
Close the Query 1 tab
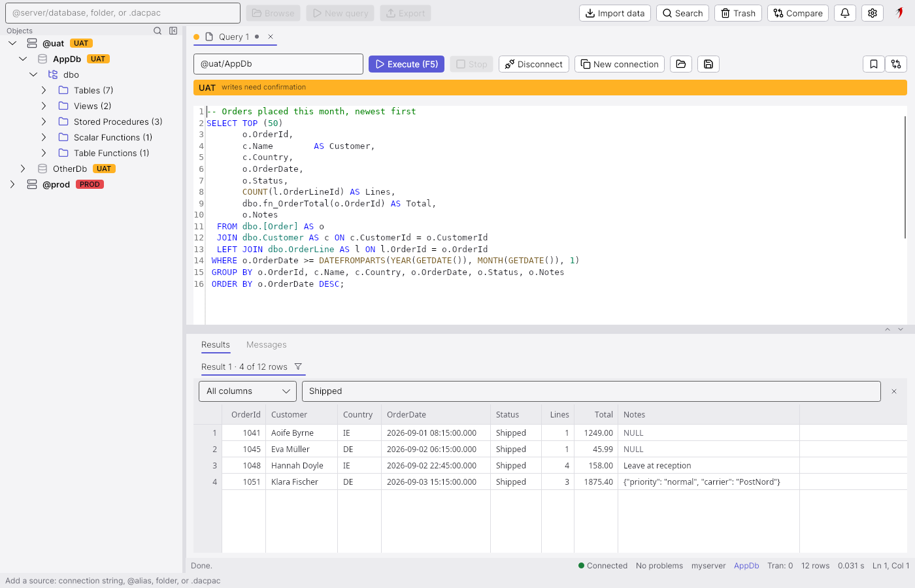pos(271,37)
